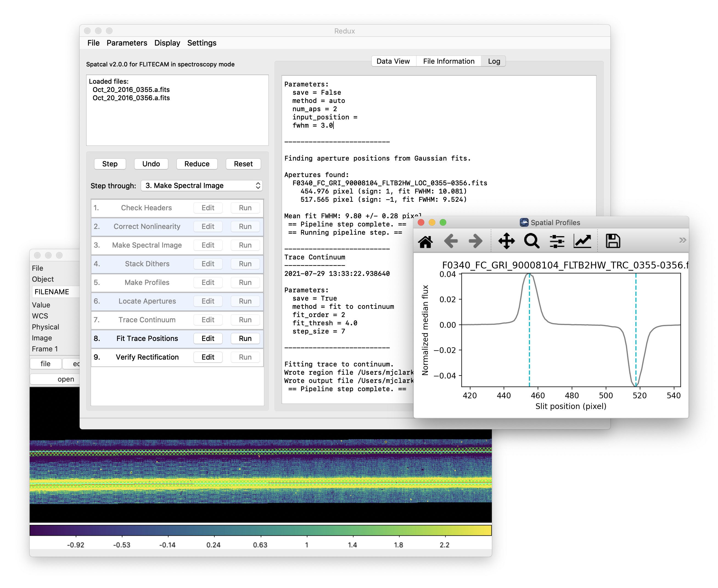Go forward to next view with right arrow
Screen dimensions: 718x588
pyautogui.click(x=475, y=241)
